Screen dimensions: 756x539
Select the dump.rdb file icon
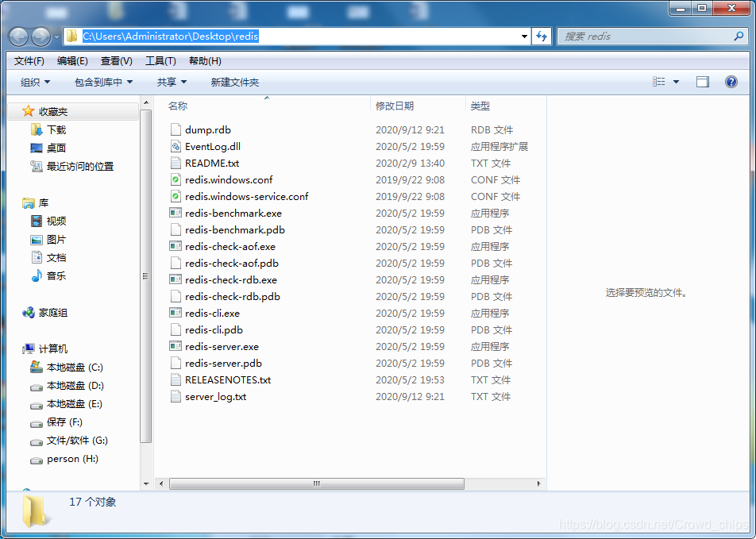click(x=176, y=129)
